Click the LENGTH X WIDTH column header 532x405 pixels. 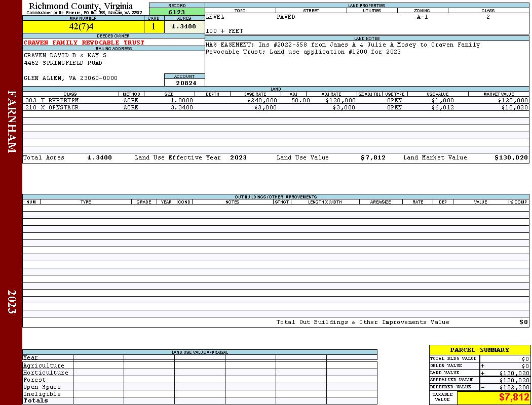(325, 202)
